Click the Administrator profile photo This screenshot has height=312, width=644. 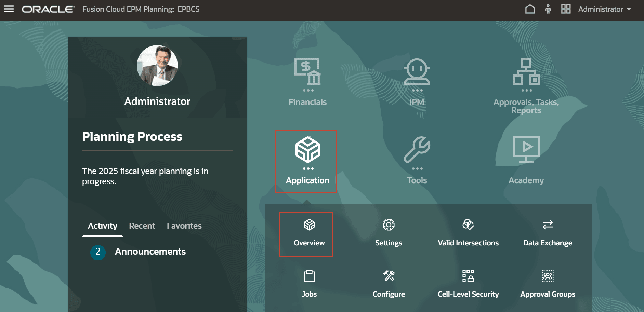point(157,66)
